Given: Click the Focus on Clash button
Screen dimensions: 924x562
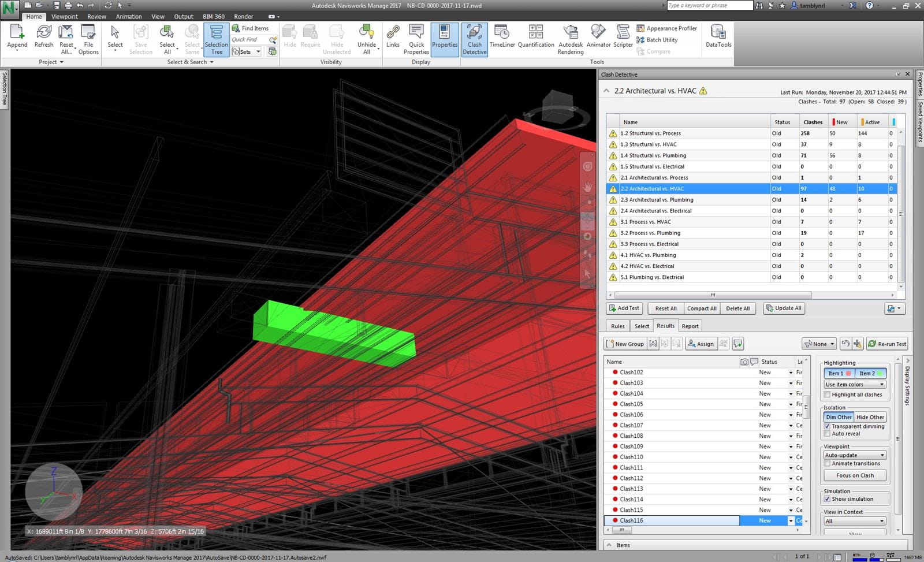Looking at the screenshot, I should [855, 475].
